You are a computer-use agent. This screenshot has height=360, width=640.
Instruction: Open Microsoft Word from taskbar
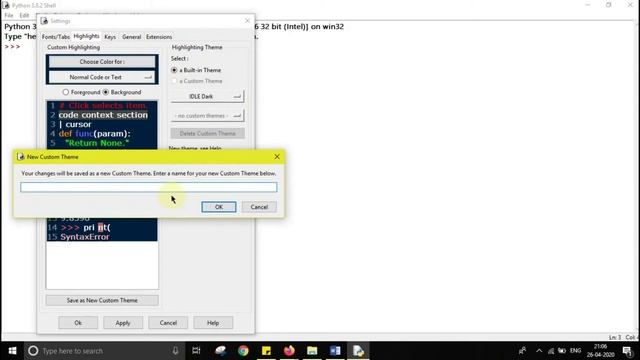click(x=335, y=351)
